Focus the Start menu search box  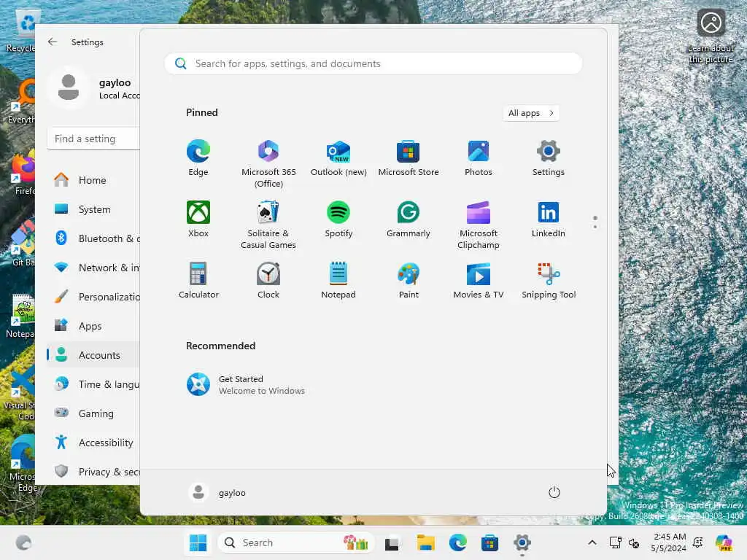click(x=373, y=63)
